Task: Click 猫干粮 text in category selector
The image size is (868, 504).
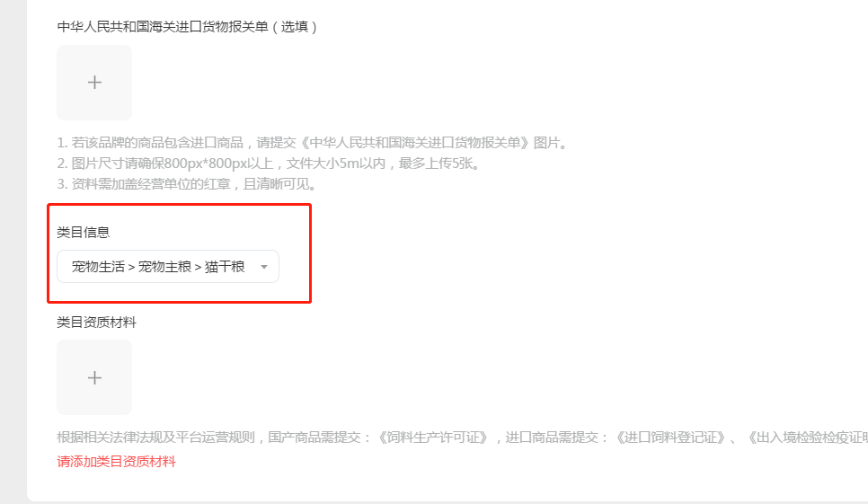Action: (225, 267)
